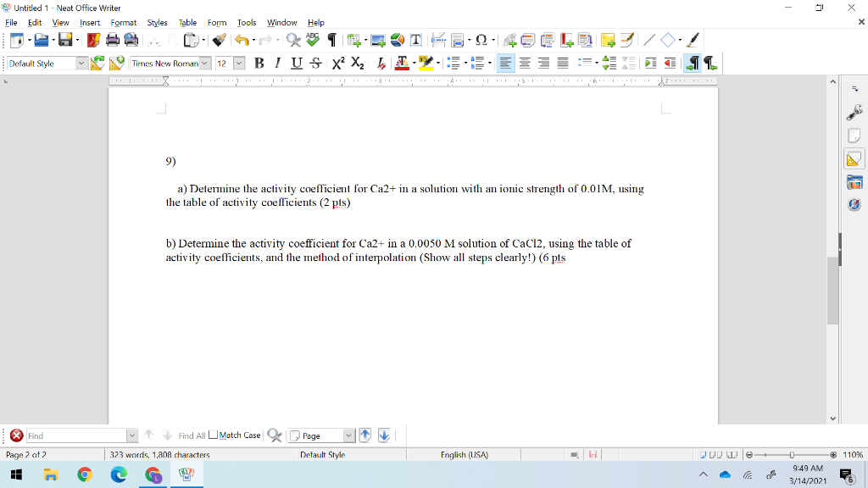Insert a hyperlink

[x=509, y=40]
